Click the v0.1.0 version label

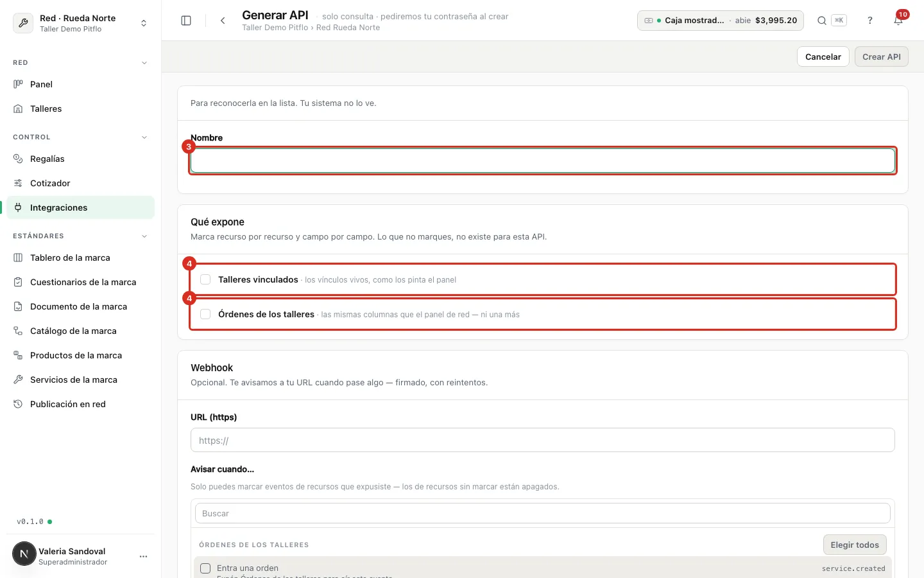click(30, 521)
